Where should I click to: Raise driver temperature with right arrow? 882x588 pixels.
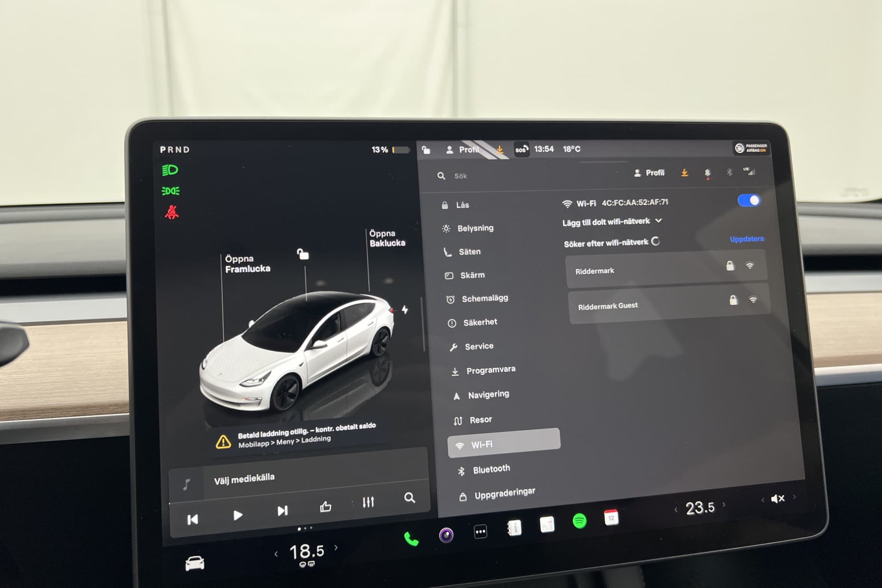336,548
